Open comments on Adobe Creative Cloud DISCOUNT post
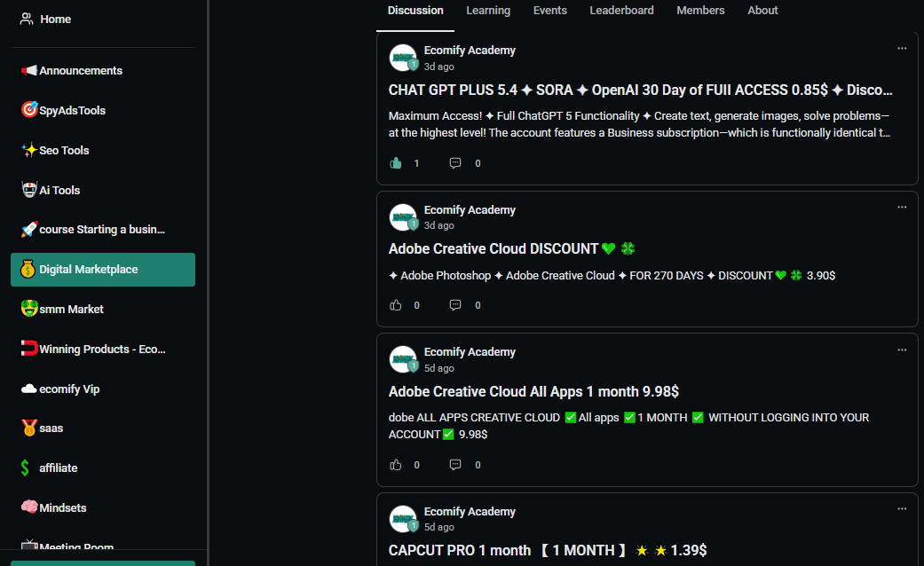 (x=455, y=305)
